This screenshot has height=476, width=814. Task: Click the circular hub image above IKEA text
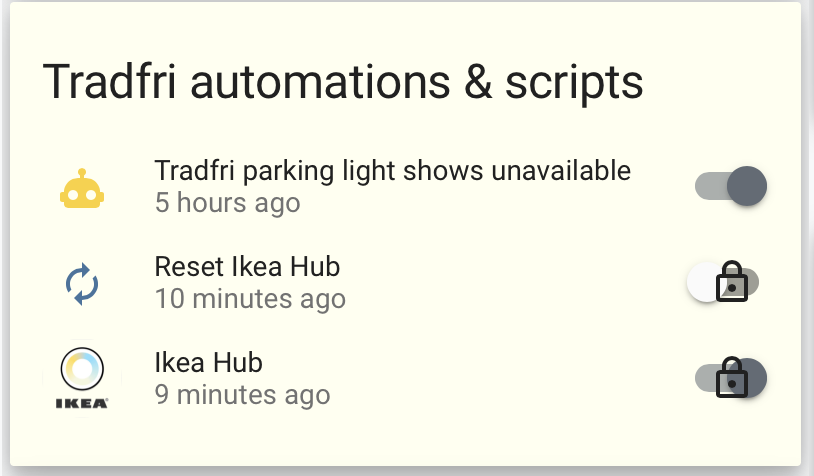[x=82, y=369]
